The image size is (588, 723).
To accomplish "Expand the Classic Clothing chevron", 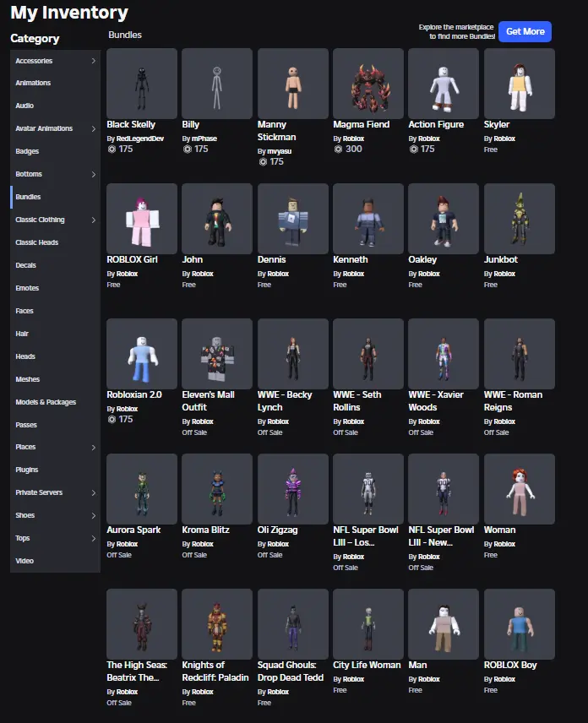I will [93, 220].
